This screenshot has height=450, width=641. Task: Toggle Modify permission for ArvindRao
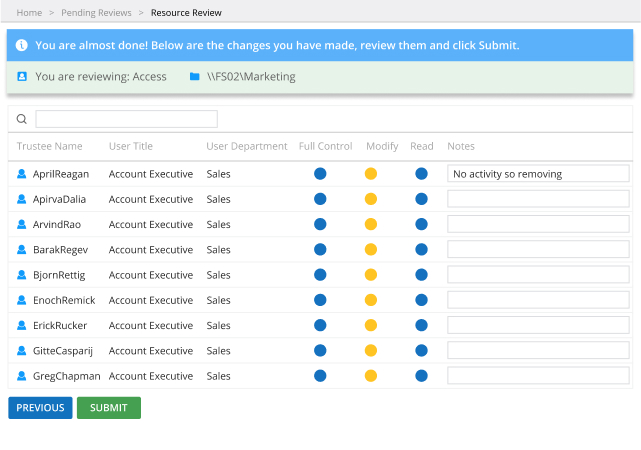click(371, 224)
